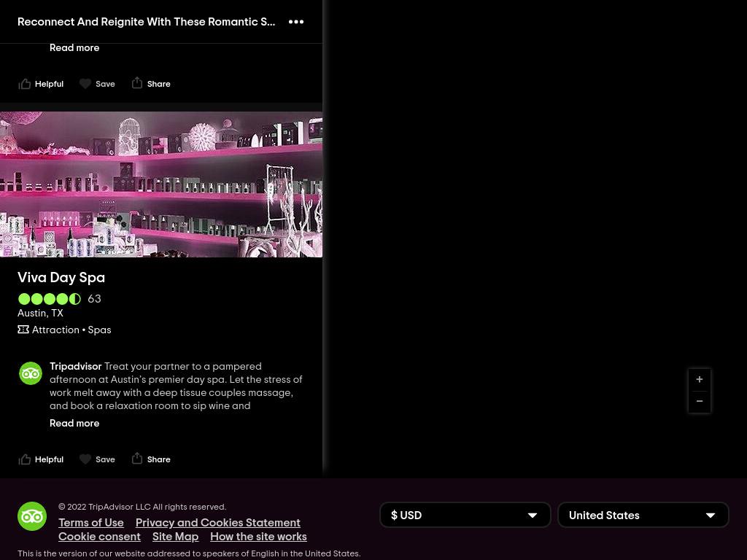Open Cookie consent link
Image resolution: width=747 pixels, height=560 pixels.
click(x=99, y=537)
